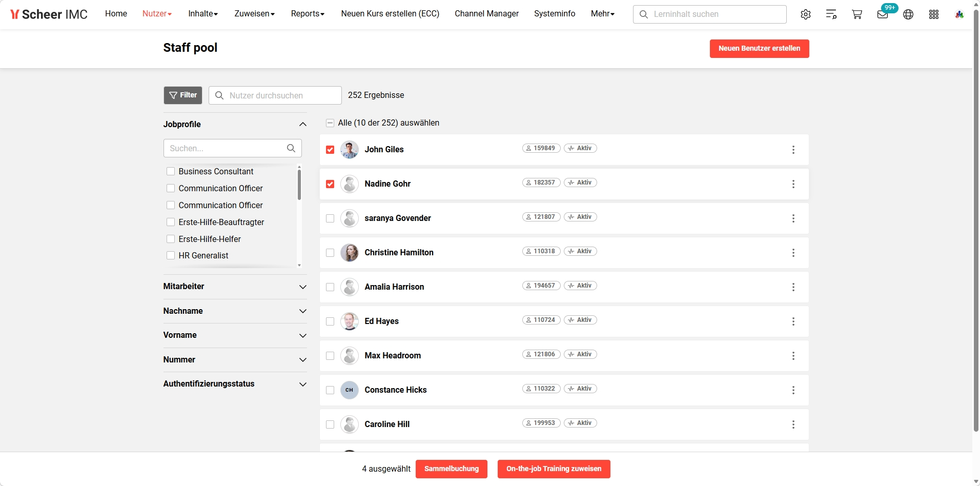
Task: Click magnifier icon in Jobprofile search box
Action: (x=291, y=148)
